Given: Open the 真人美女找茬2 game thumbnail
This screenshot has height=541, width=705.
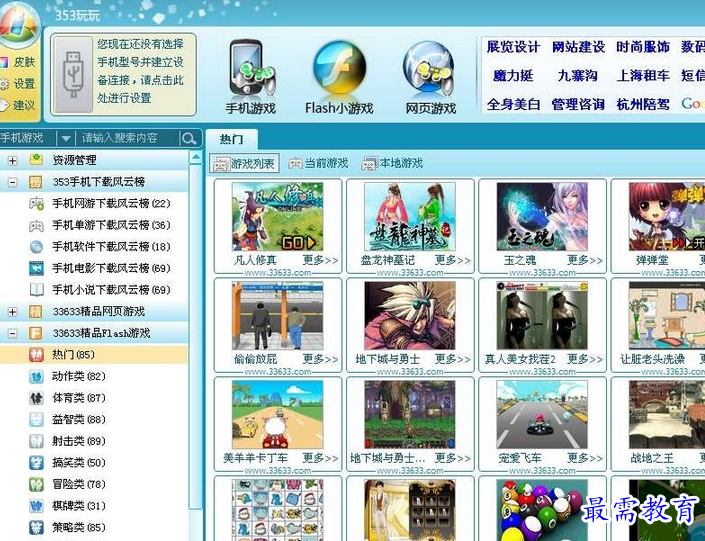Looking at the screenshot, I should tap(542, 315).
